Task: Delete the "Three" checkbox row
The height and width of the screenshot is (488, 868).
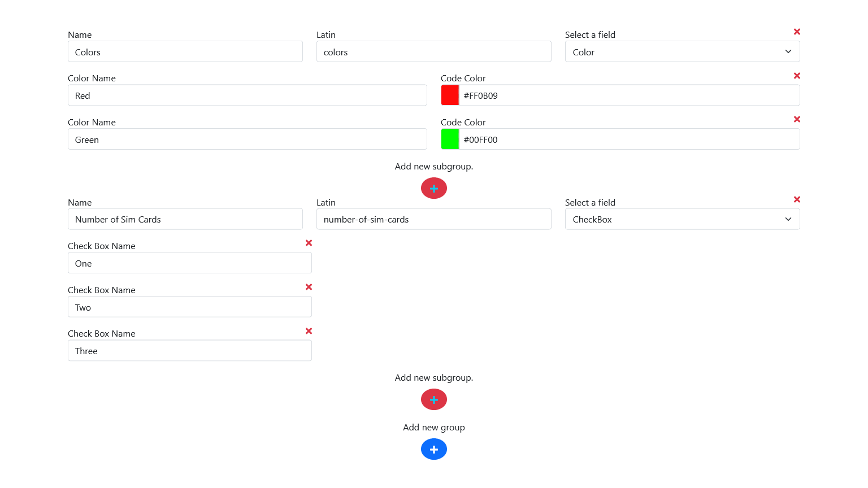Action: pyautogui.click(x=309, y=331)
